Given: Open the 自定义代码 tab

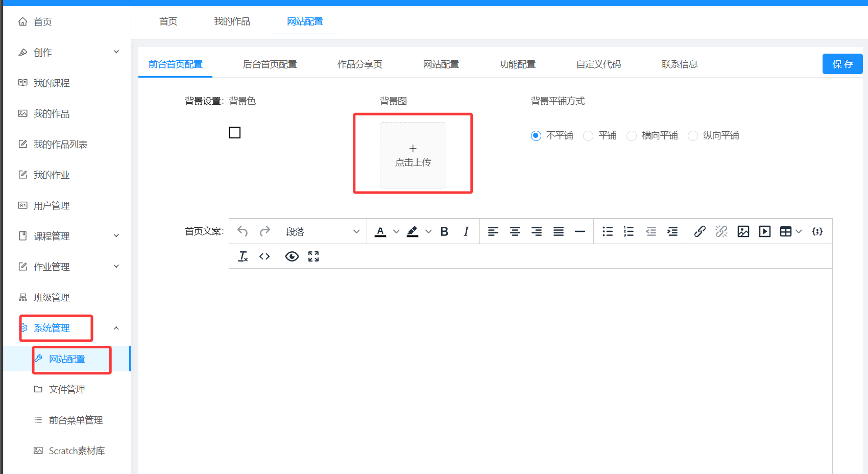Looking at the screenshot, I should point(598,64).
